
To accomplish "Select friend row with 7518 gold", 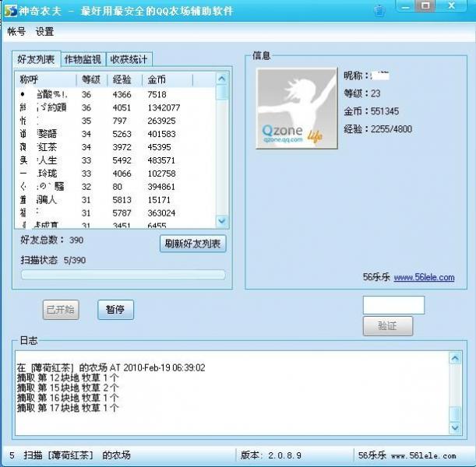I will coord(115,94).
